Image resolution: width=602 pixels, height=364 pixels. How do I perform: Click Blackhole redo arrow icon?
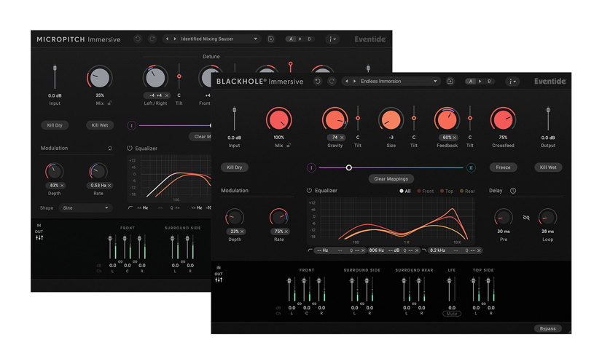(x=332, y=82)
